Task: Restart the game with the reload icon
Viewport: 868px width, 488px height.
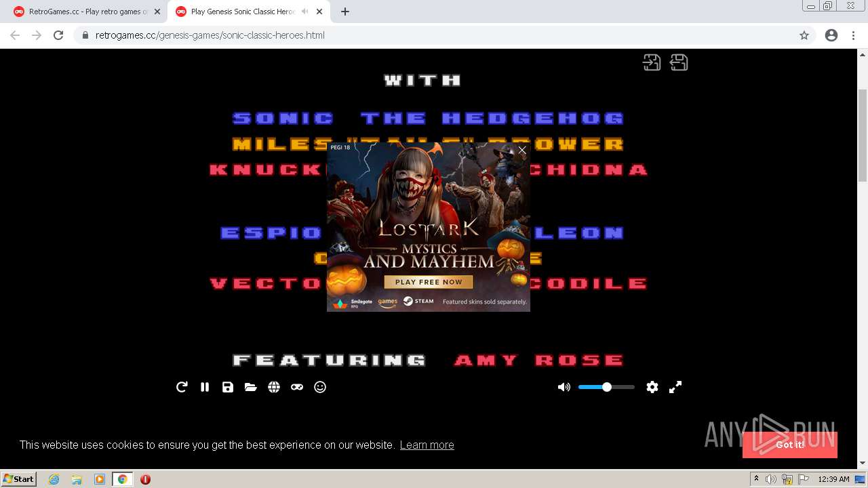Action: click(x=182, y=387)
